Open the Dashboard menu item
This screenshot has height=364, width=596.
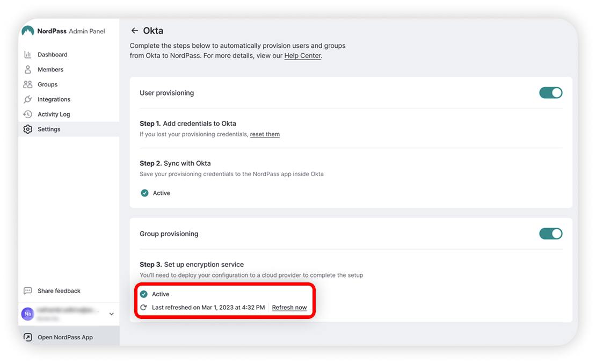69,55
